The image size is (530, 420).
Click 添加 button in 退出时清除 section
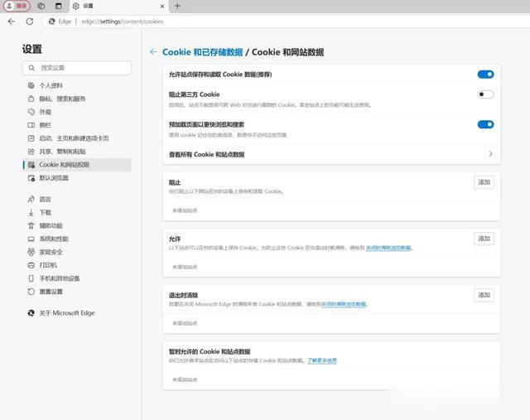tap(484, 295)
